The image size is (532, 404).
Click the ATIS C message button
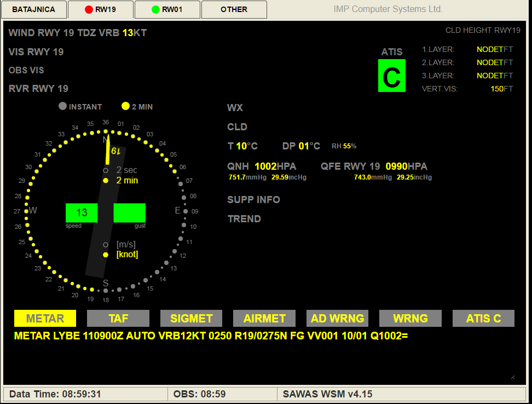(x=483, y=319)
